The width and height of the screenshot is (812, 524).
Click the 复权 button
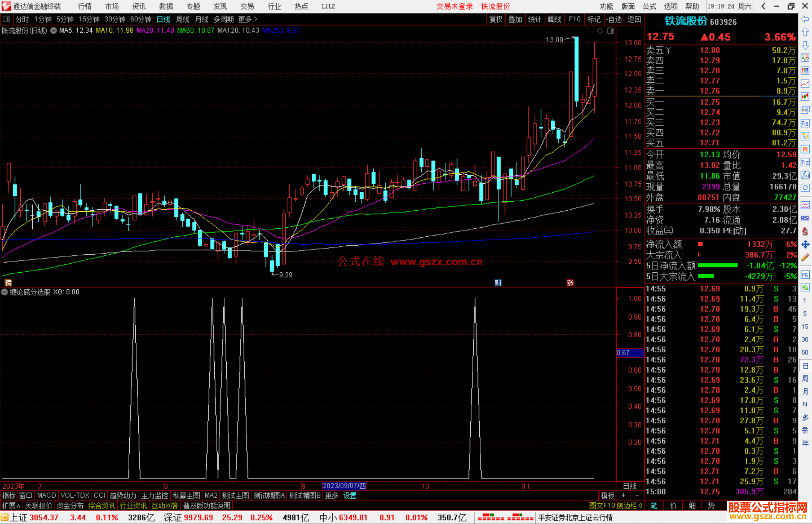coord(495,19)
